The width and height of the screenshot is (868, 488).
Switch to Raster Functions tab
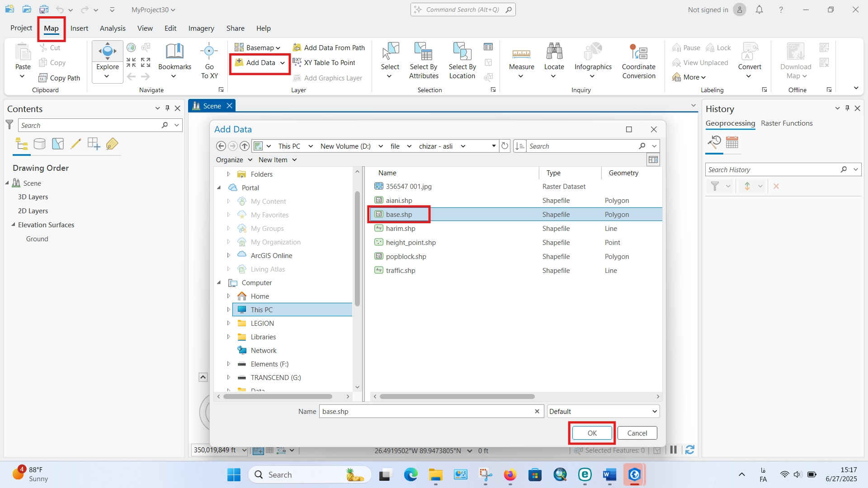click(x=786, y=123)
